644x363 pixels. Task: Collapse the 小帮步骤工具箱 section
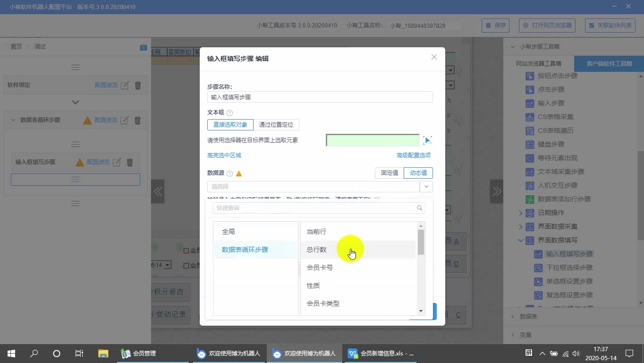512,47
